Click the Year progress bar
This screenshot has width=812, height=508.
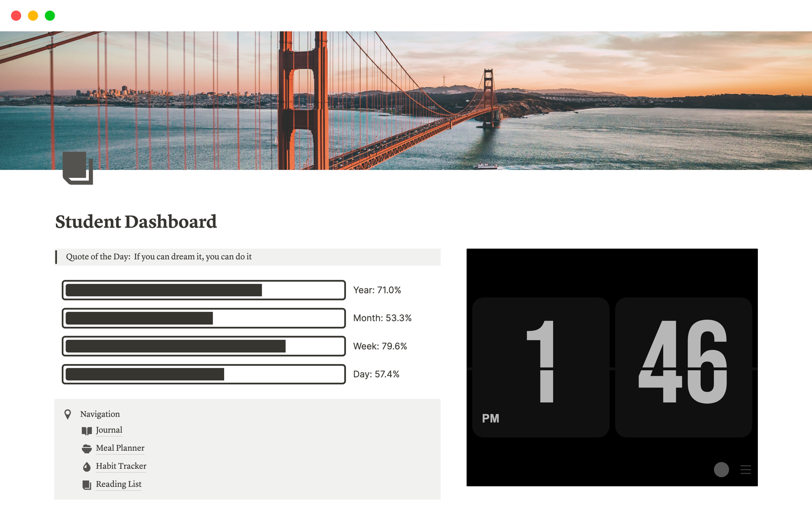(203, 290)
